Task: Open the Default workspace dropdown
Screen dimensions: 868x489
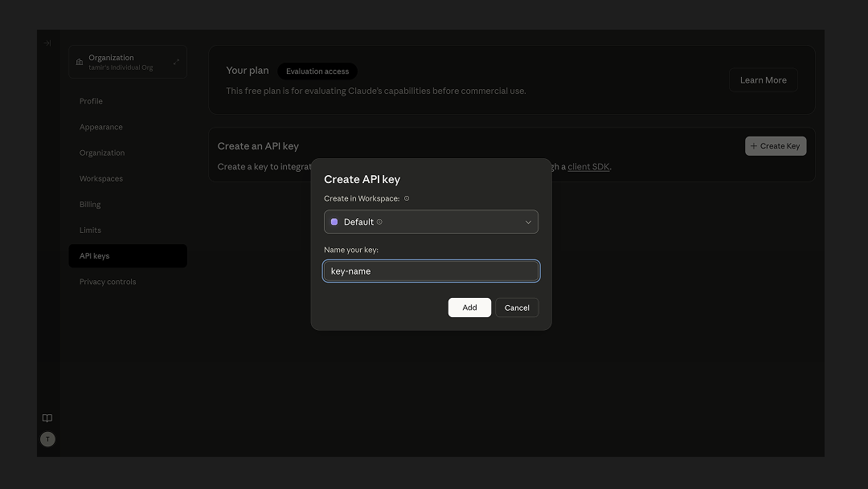Action: click(431, 222)
